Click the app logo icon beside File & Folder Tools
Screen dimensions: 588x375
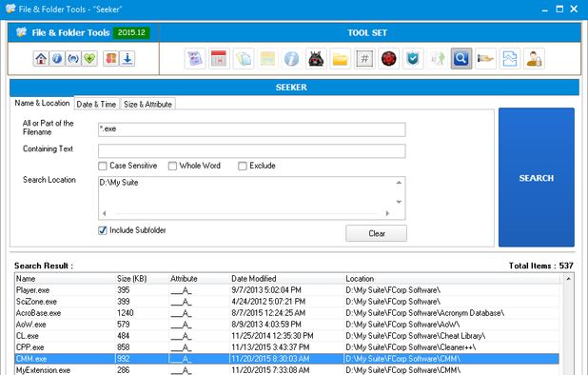pos(21,32)
